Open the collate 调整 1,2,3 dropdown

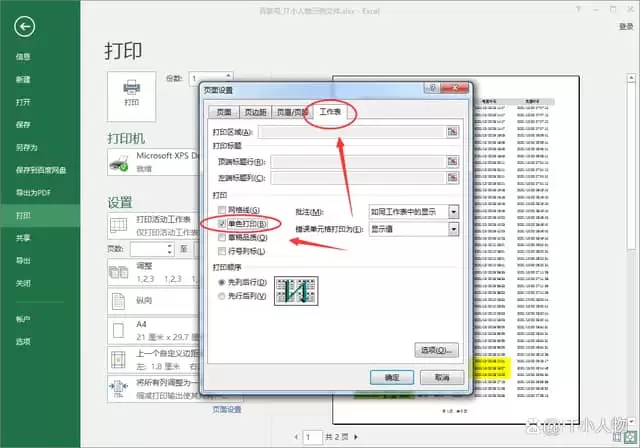154,272
